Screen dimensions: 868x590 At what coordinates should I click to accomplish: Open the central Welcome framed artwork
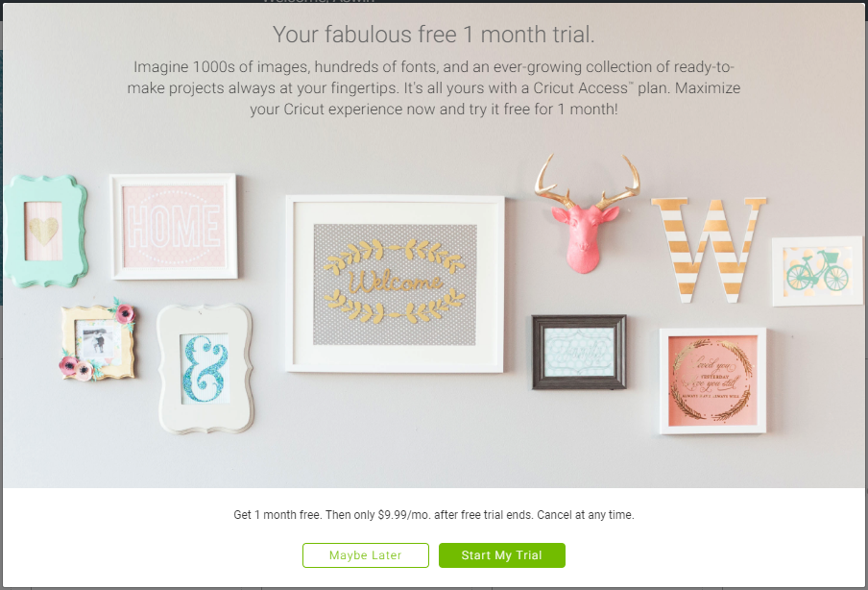coord(395,283)
